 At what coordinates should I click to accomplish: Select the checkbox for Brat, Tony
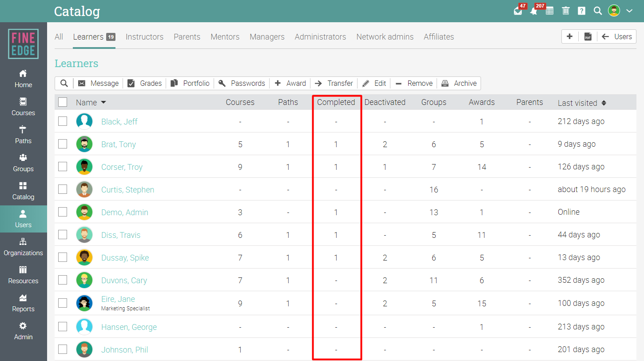[x=63, y=144]
